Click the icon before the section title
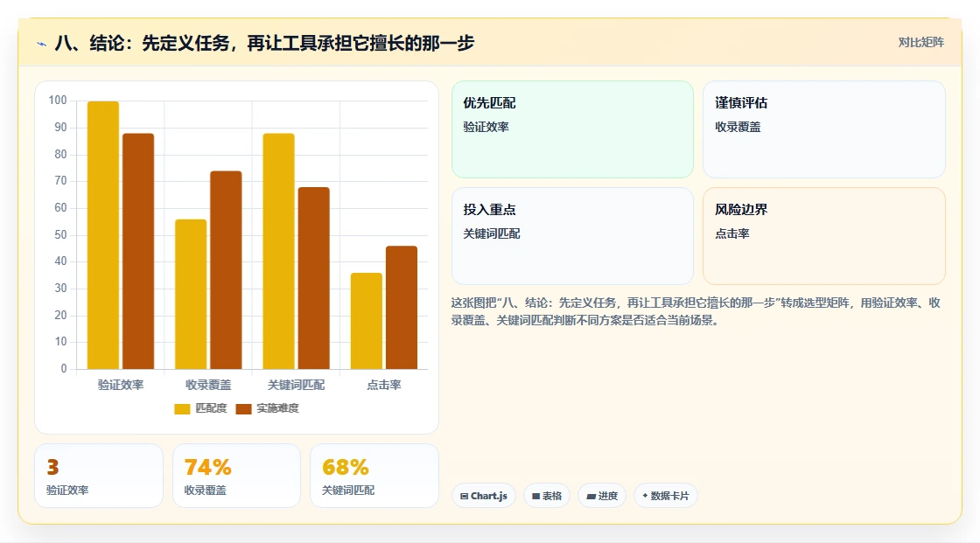The height and width of the screenshot is (543, 980). [x=42, y=44]
